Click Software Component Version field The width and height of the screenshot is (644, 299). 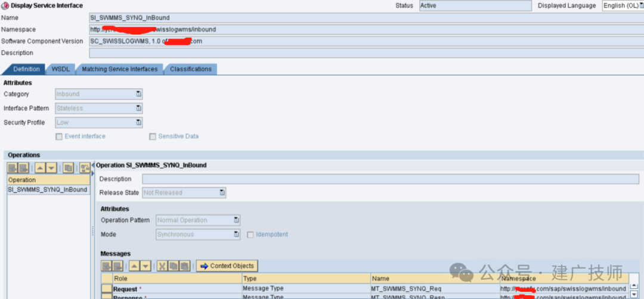coord(366,41)
